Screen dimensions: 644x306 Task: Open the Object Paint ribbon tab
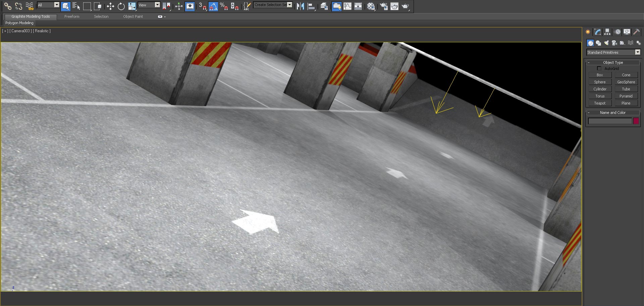(x=133, y=16)
